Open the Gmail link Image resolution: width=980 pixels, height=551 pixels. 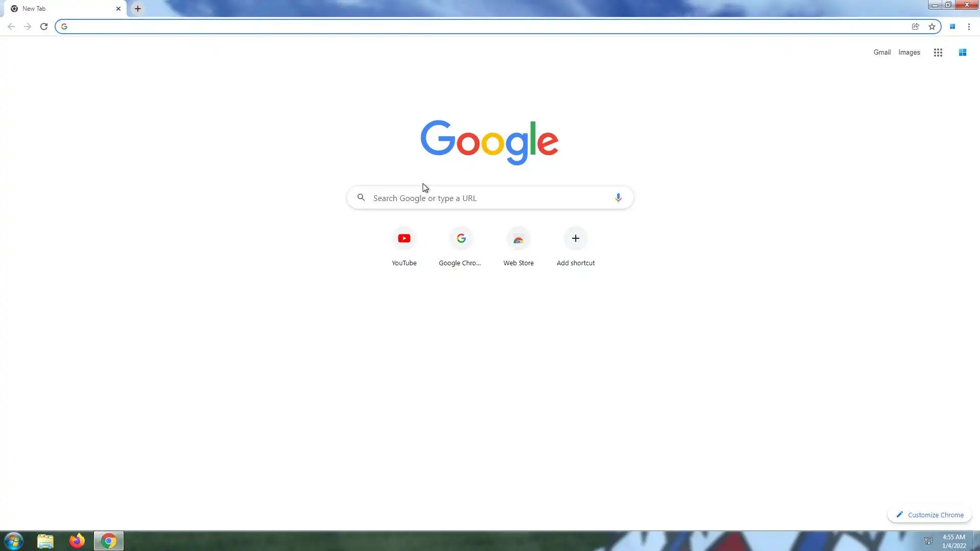coord(881,53)
